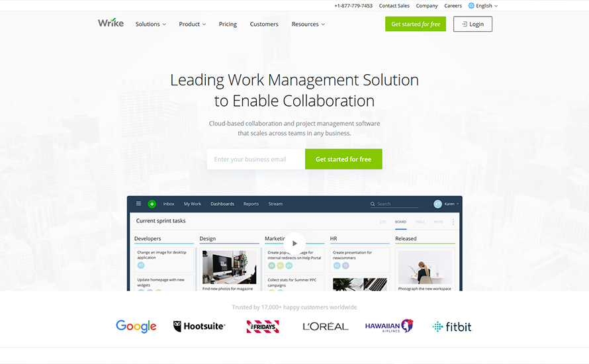This screenshot has width=589, height=364.
Task: Click the top-right Get started for free button
Action: (x=416, y=24)
